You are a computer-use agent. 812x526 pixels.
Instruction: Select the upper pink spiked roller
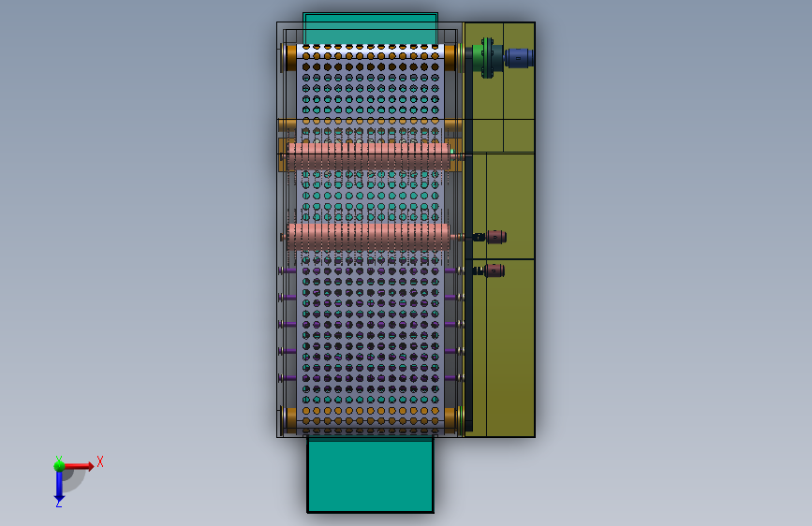pyautogui.click(x=369, y=156)
